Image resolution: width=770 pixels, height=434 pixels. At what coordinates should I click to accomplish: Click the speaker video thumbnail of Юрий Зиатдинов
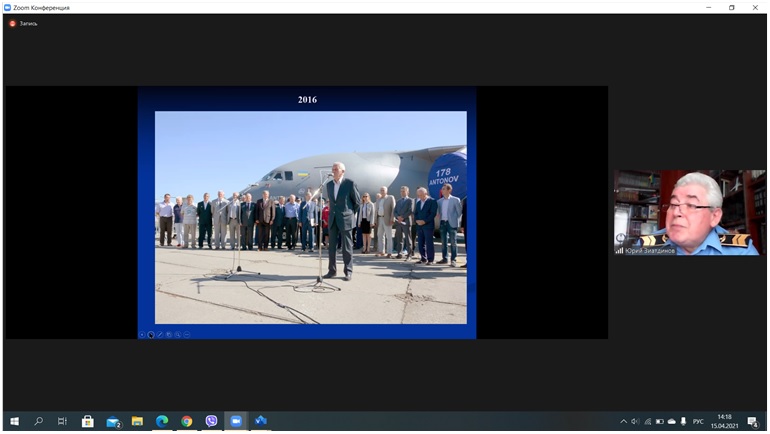pyautogui.click(x=689, y=212)
